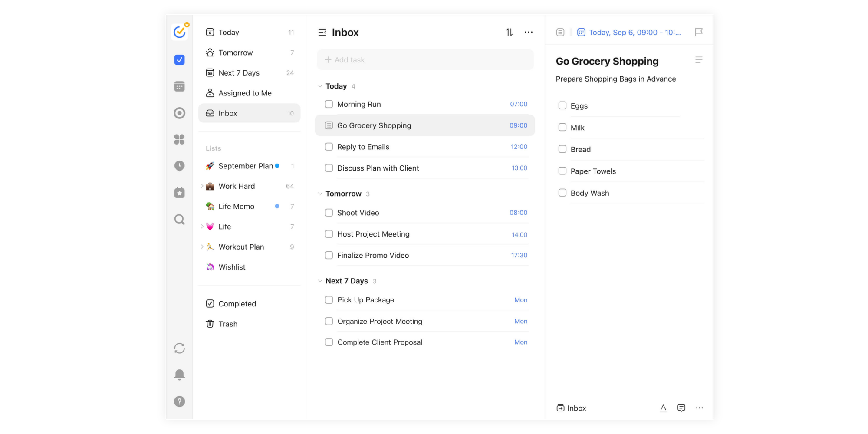This screenshot has width=868, height=434.
Task: Open the Wishlist list
Action: click(250, 267)
